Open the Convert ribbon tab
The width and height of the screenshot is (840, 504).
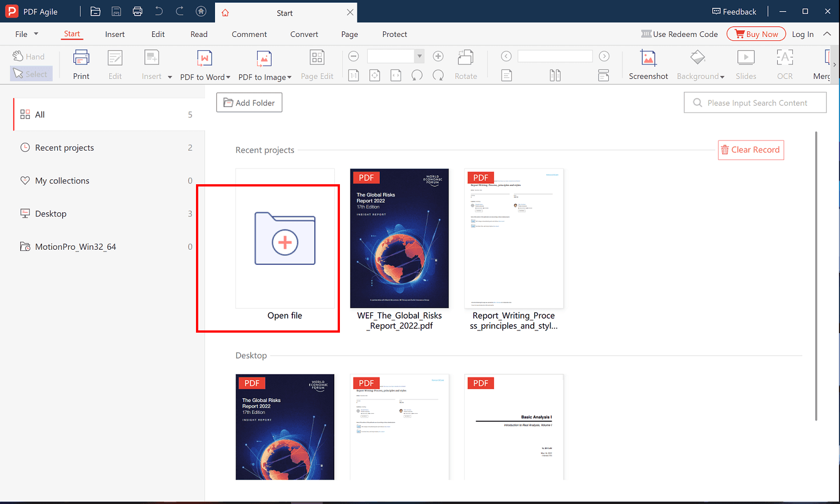tap(304, 34)
